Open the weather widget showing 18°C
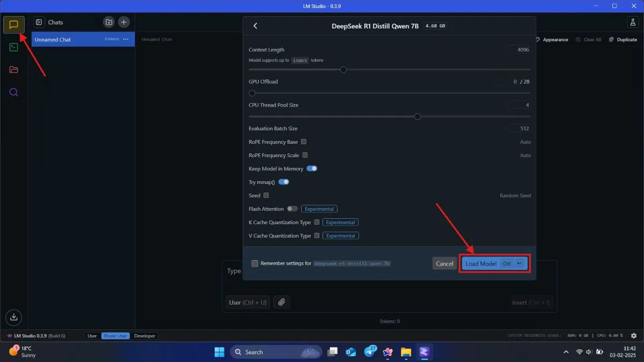Image resolution: width=644 pixels, height=362 pixels. (23, 352)
